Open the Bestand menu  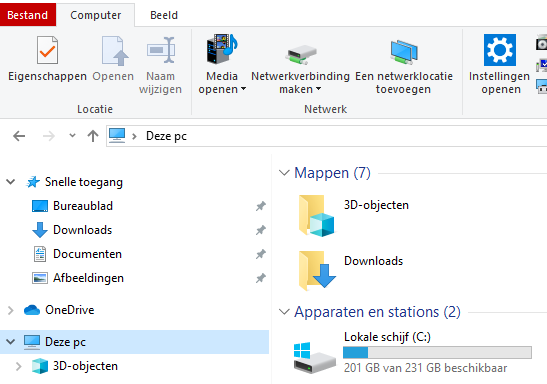28,15
